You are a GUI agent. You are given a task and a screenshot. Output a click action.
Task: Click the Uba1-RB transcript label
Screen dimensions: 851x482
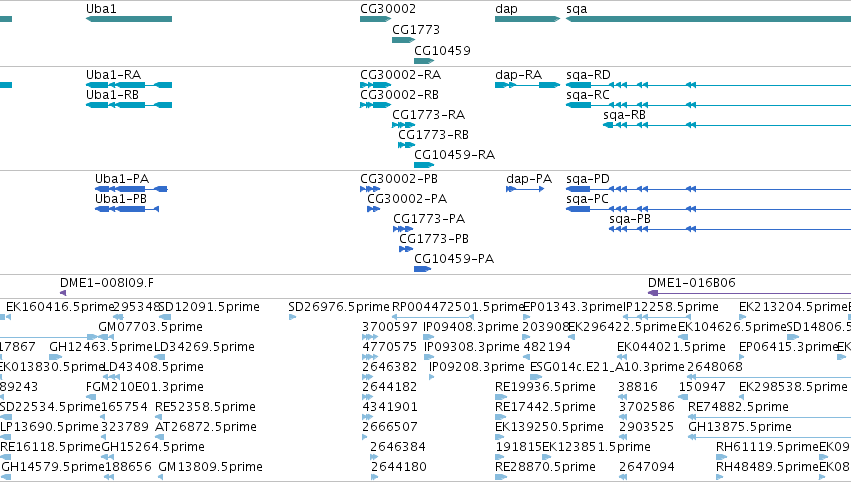pyautogui.click(x=112, y=94)
